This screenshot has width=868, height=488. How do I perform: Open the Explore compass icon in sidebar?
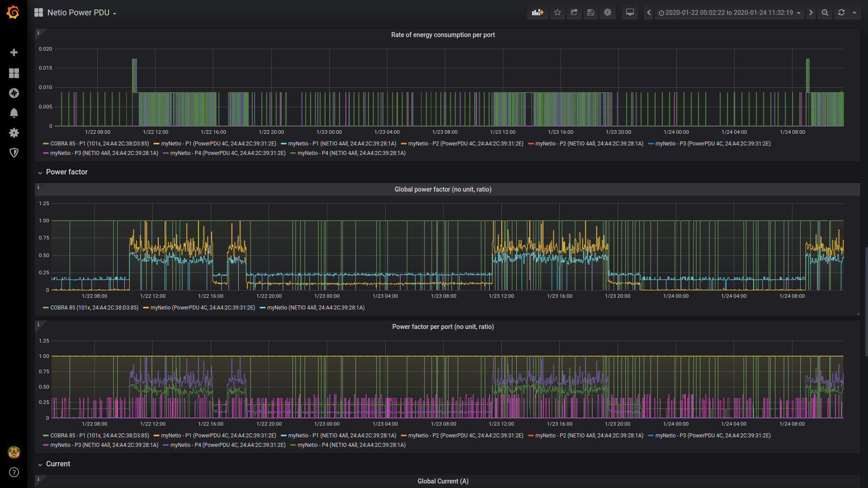pyautogui.click(x=14, y=93)
